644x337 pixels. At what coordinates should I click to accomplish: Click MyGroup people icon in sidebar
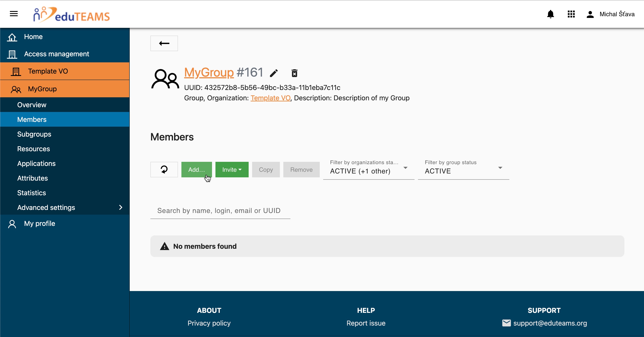(16, 89)
